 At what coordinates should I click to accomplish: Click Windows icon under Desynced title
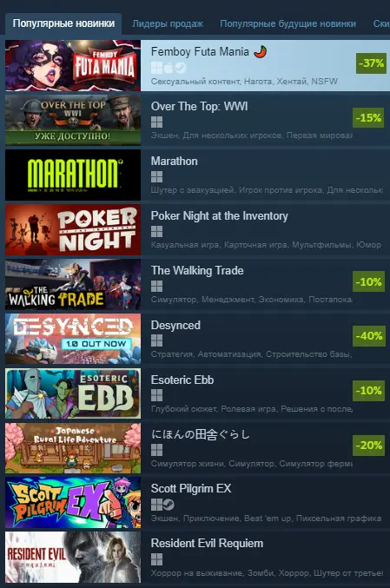pyautogui.click(x=156, y=340)
